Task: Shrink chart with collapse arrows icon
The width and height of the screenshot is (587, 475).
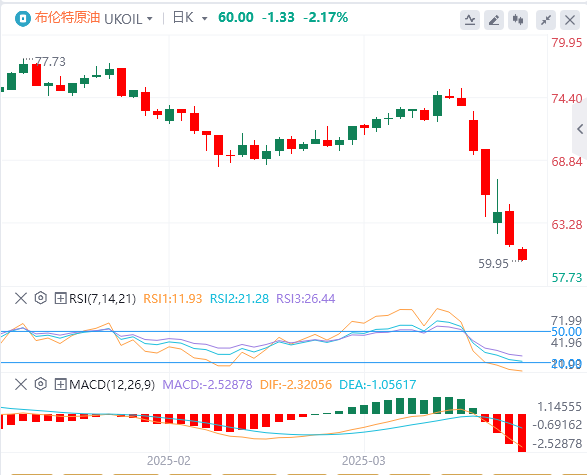Action: click(x=546, y=20)
